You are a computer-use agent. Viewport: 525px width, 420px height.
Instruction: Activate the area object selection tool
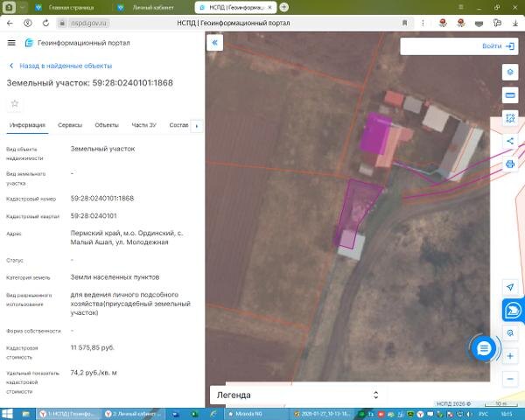click(x=510, y=118)
